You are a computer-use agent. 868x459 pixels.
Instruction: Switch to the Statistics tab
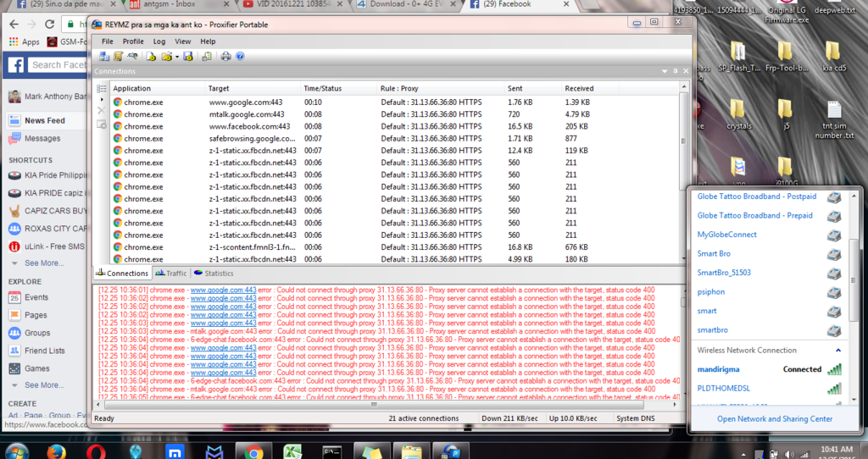pos(214,274)
